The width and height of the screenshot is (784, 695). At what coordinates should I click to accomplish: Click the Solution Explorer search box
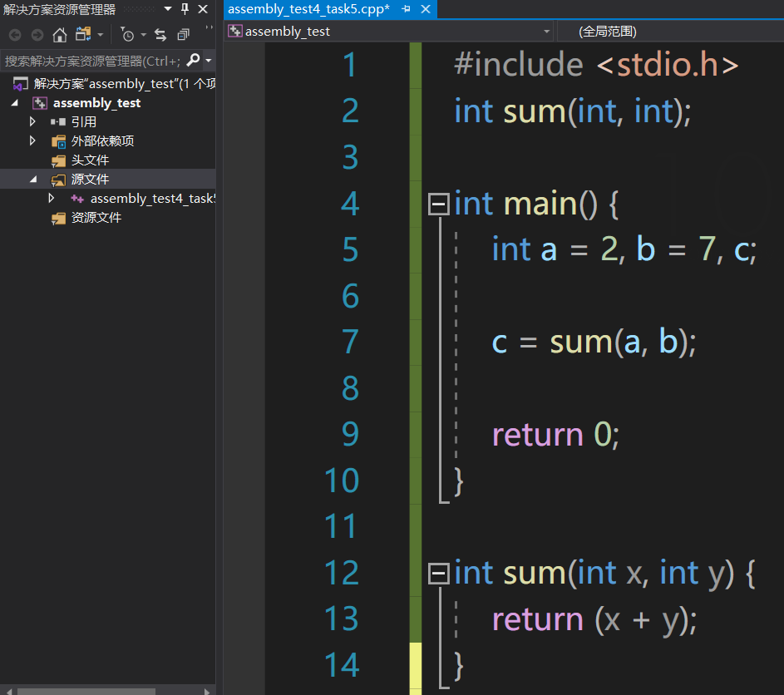point(92,61)
